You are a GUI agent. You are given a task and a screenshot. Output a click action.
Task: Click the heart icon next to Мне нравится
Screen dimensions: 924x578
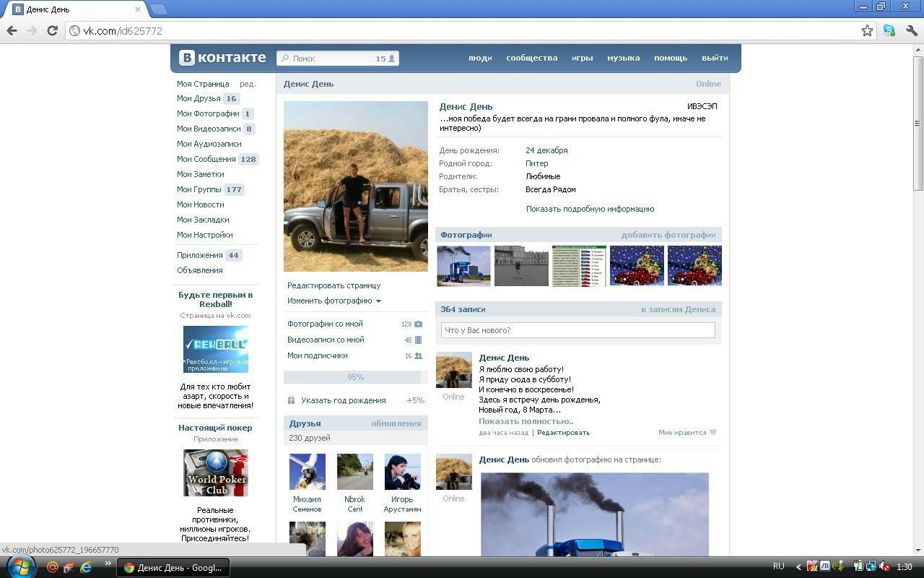(x=713, y=433)
